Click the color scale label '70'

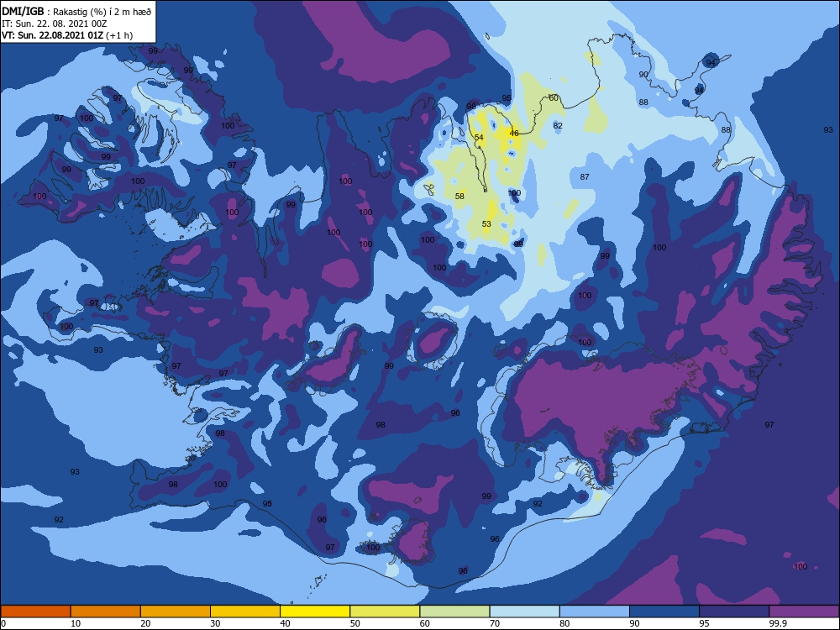click(495, 623)
